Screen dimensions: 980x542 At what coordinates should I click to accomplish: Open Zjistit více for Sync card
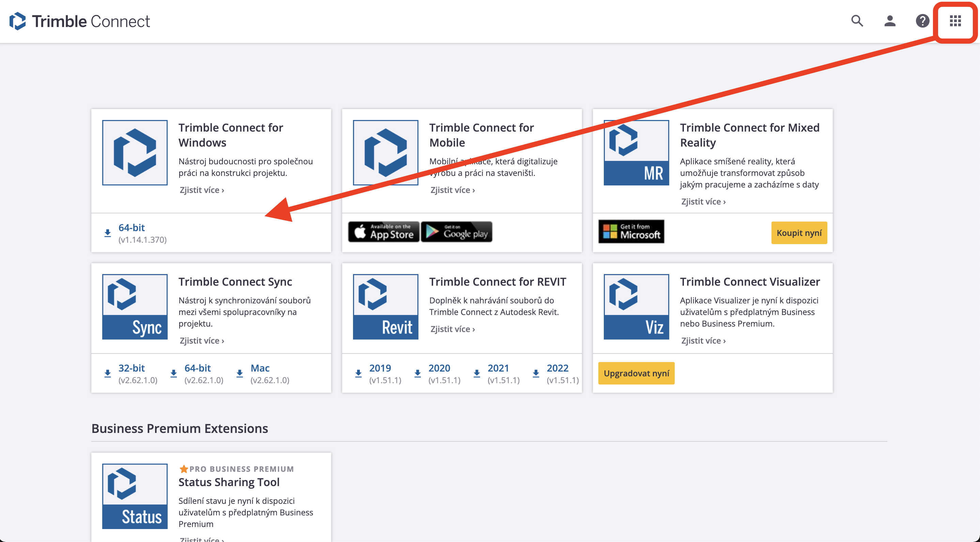pyautogui.click(x=202, y=341)
